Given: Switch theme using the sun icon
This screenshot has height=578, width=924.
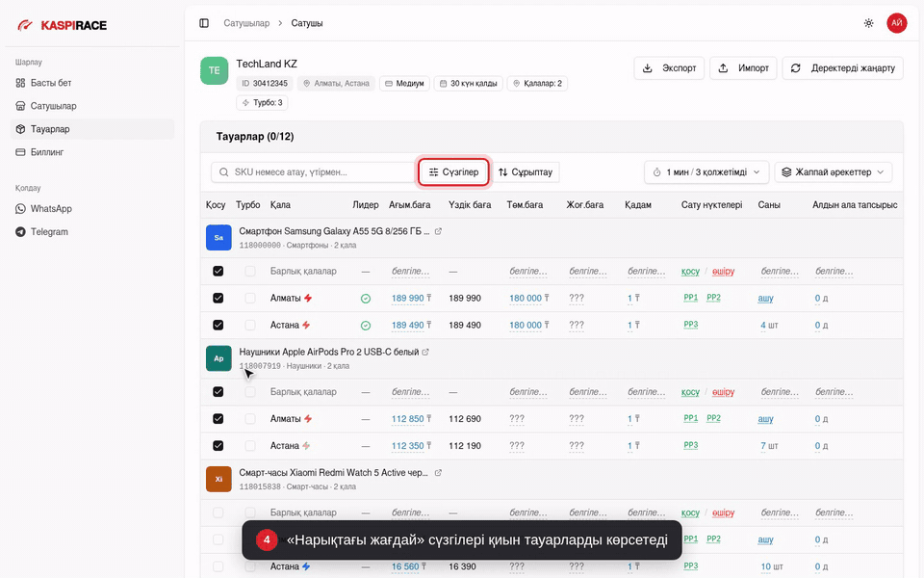Looking at the screenshot, I should click(868, 23).
